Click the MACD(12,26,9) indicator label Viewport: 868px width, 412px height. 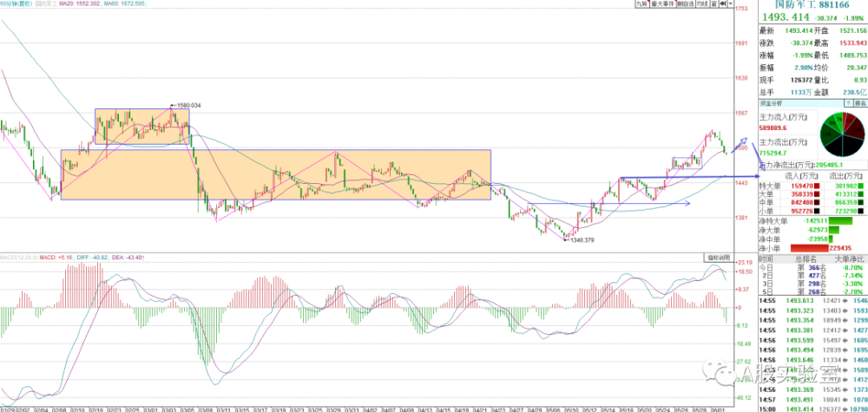(x=19, y=258)
